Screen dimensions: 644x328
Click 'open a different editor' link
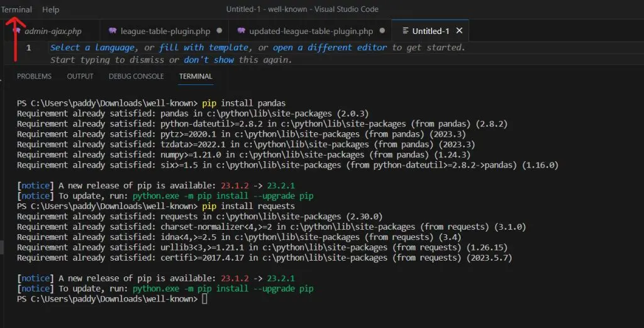pos(330,48)
